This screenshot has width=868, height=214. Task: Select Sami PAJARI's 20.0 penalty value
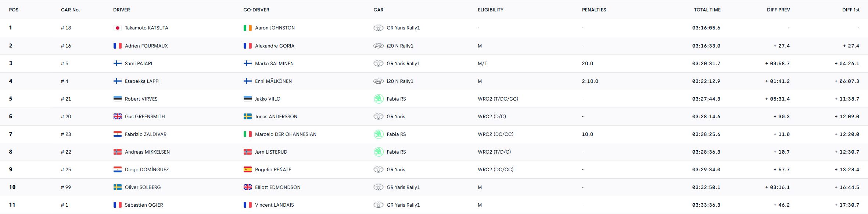tap(587, 63)
